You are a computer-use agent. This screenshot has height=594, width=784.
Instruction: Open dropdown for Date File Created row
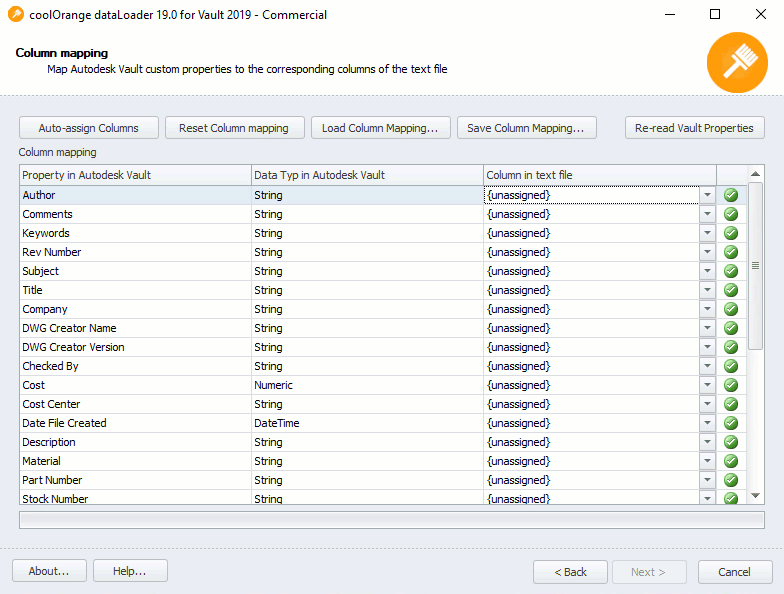[707, 423]
